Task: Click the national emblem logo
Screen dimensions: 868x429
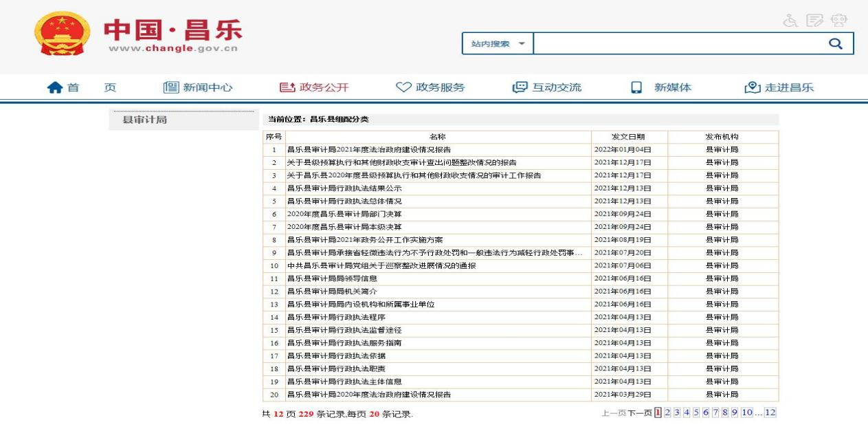Action: 62,33
